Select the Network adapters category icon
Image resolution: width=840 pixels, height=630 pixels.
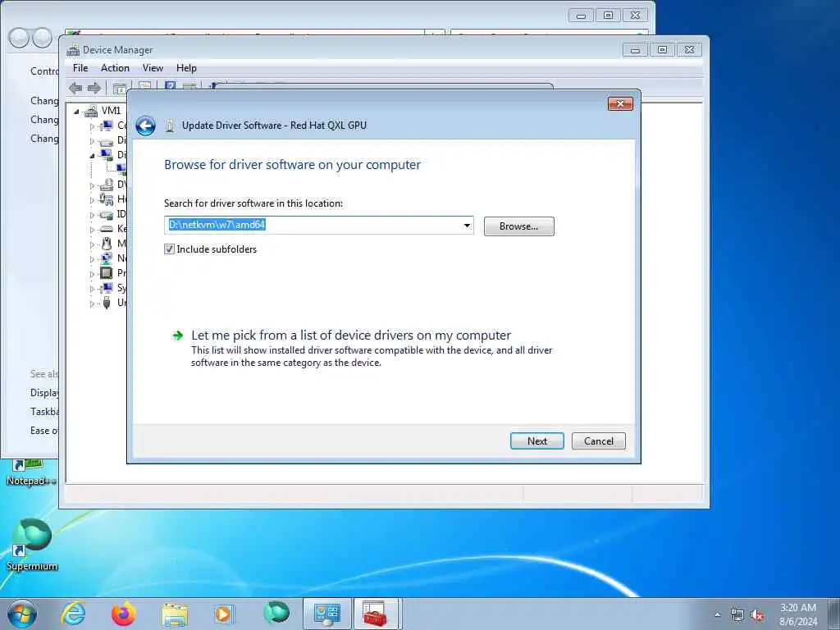click(x=107, y=258)
